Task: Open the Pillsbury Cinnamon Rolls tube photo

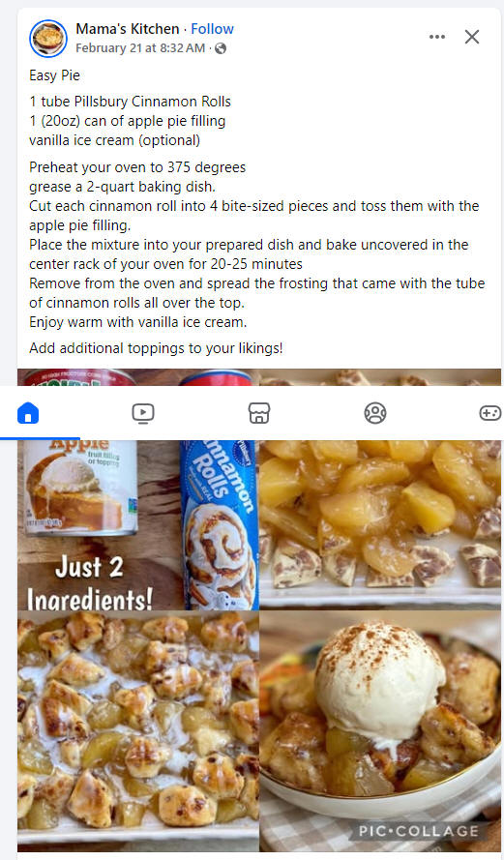Action: click(220, 525)
